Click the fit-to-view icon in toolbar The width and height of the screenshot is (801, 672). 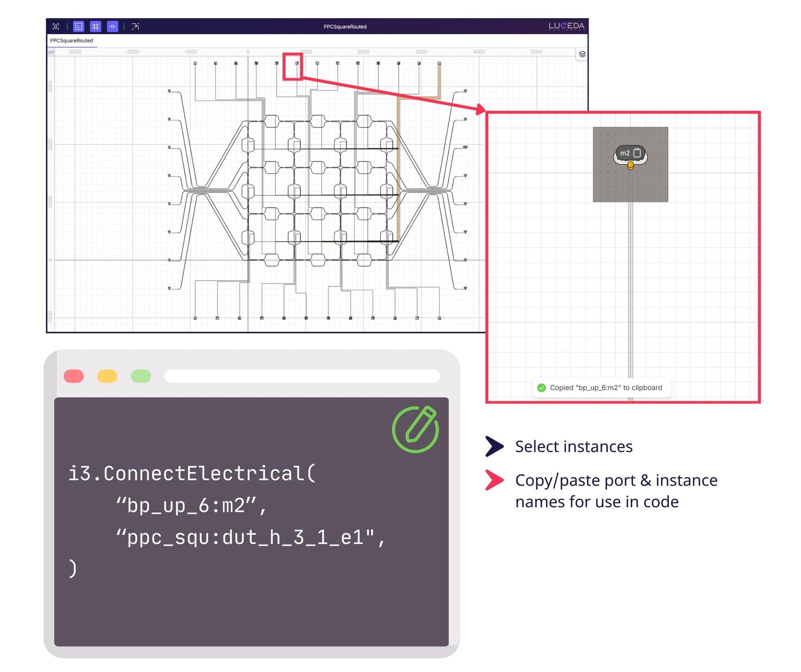56,27
